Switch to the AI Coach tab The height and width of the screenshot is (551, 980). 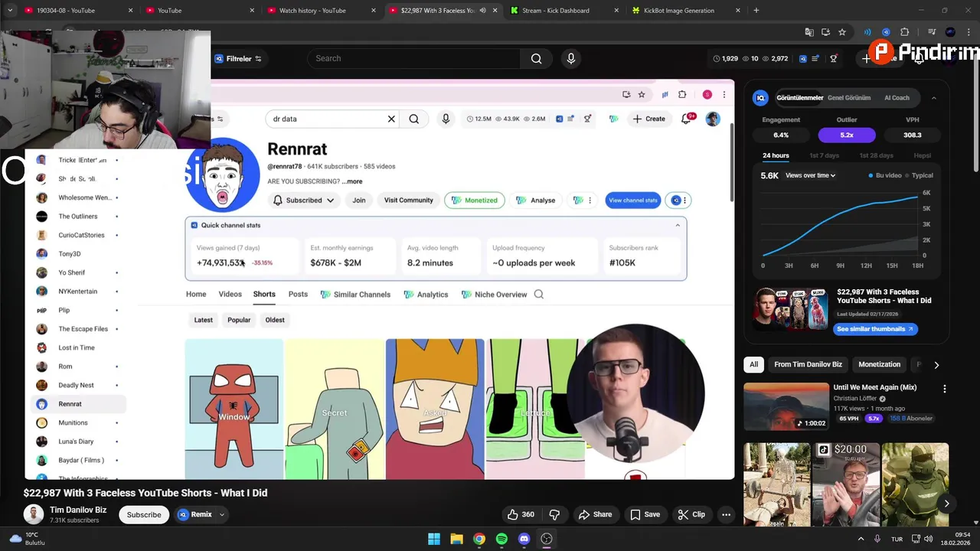897,98
